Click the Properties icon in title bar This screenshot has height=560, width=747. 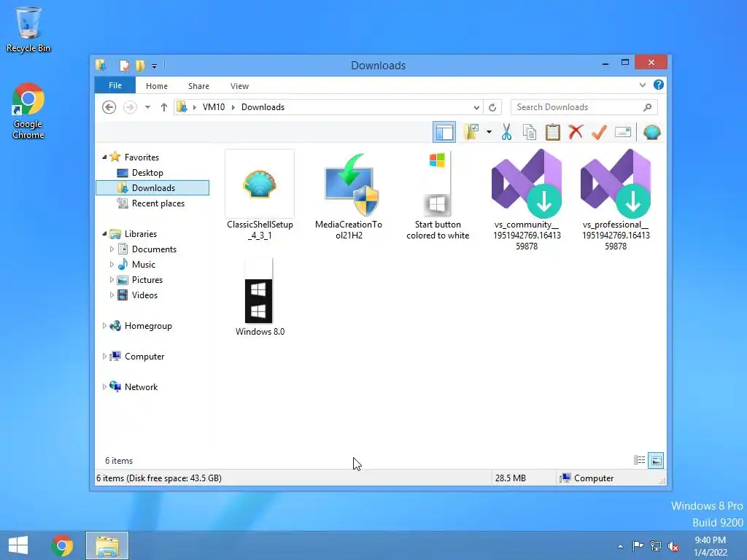124,66
